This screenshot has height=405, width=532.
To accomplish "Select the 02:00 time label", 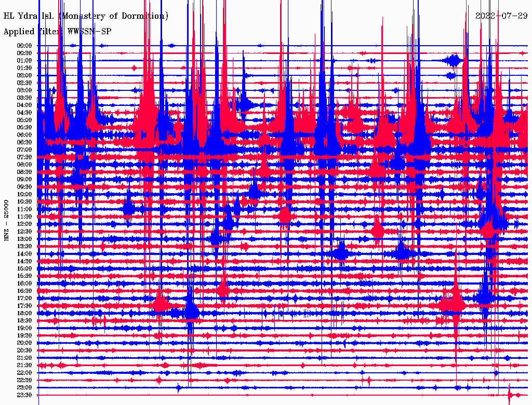I will (x=24, y=76).
